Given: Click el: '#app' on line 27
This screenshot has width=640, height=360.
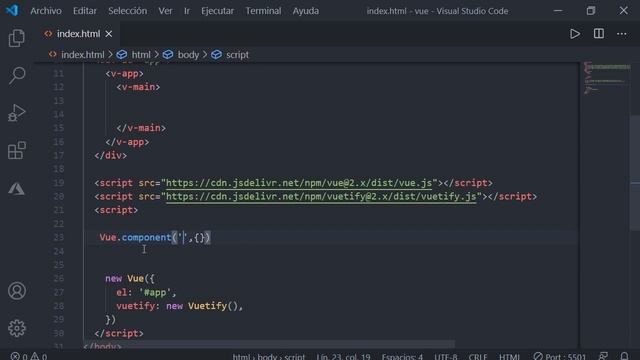Looking at the screenshot, I should point(146,293).
